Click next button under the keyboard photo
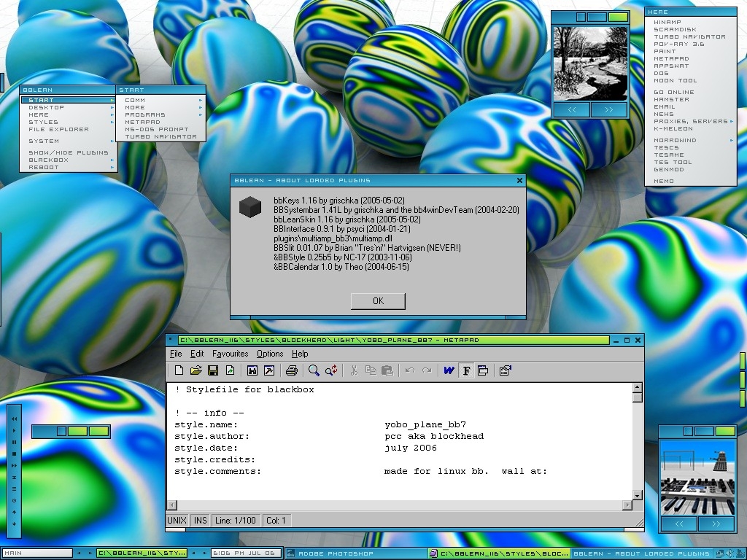The width and height of the screenshot is (747, 560). (716, 524)
